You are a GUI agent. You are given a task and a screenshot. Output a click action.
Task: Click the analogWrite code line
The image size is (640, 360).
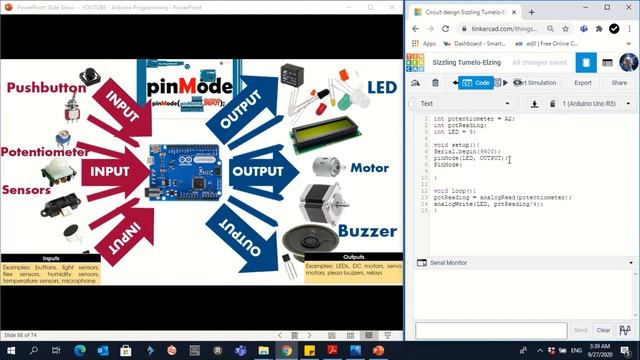(489, 204)
